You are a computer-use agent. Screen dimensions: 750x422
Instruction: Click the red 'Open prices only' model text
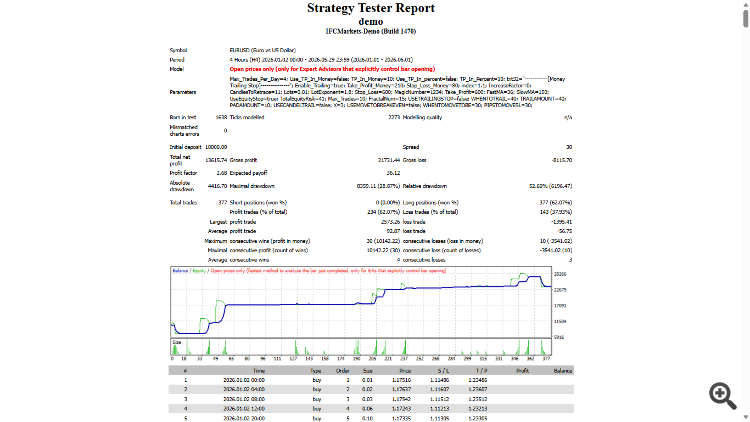click(x=332, y=69)
